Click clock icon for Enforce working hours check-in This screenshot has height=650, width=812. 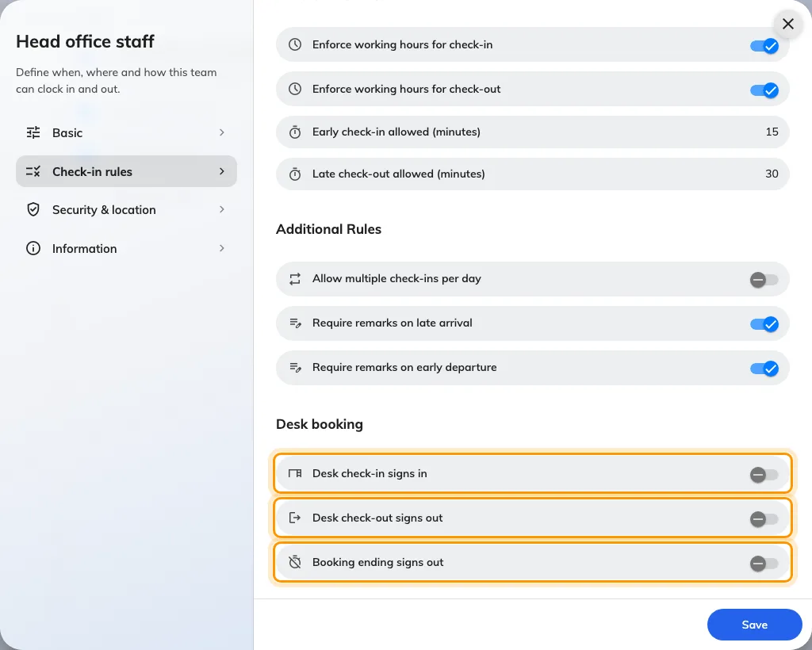pyautogui.click(x=295, y=44)
